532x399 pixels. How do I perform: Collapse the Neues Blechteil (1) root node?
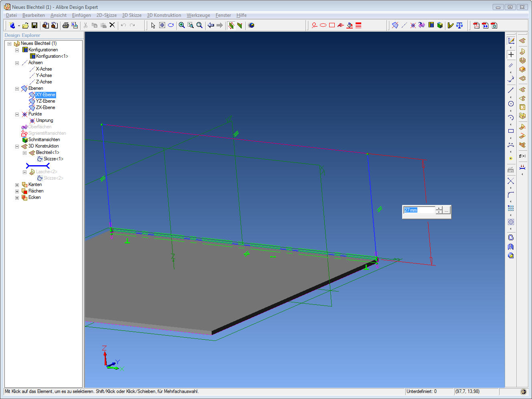coord(9,44)
